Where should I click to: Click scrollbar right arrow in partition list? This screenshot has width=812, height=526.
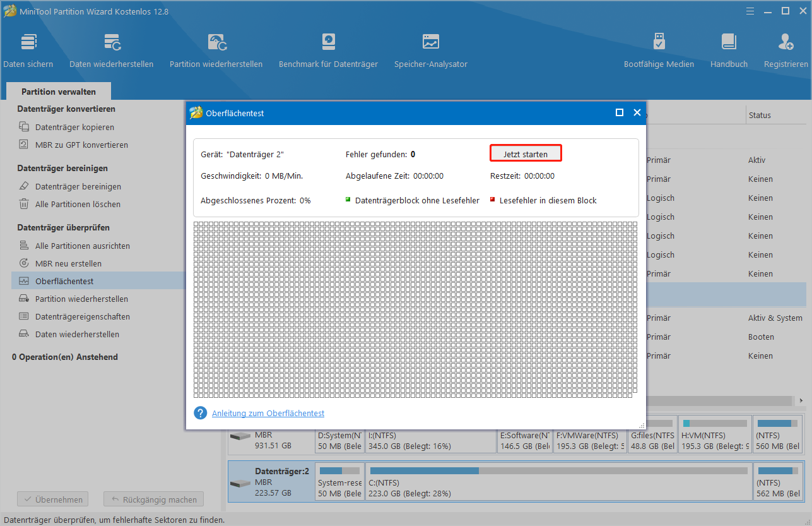[801, 401]
